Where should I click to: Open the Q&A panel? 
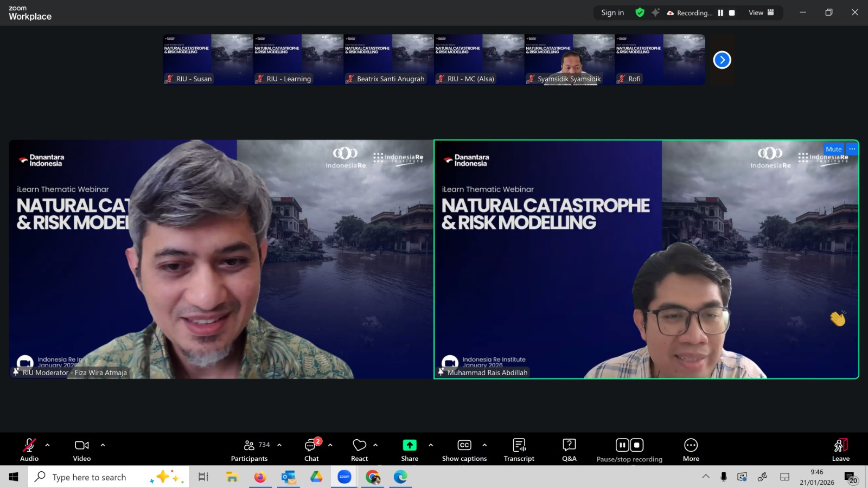[569, 450]
